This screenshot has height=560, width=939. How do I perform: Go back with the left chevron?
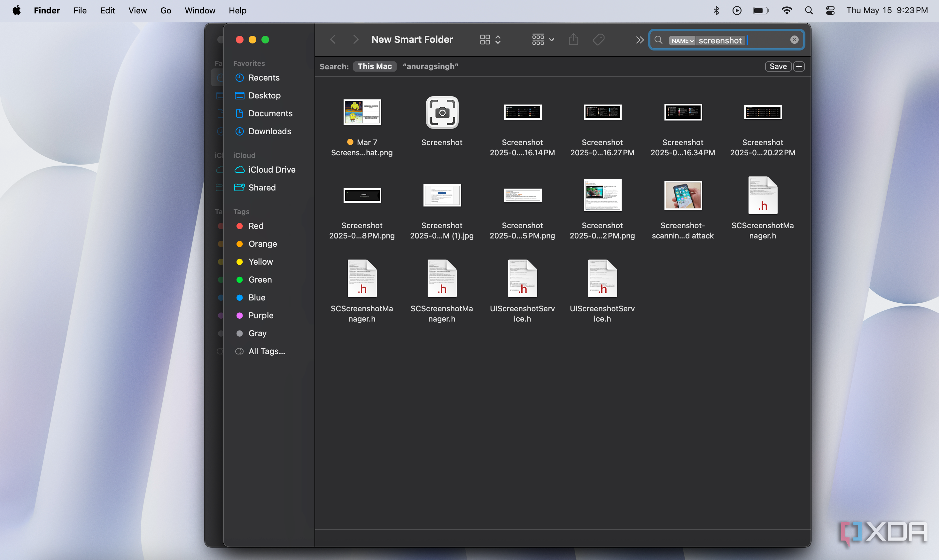(333, 39)
